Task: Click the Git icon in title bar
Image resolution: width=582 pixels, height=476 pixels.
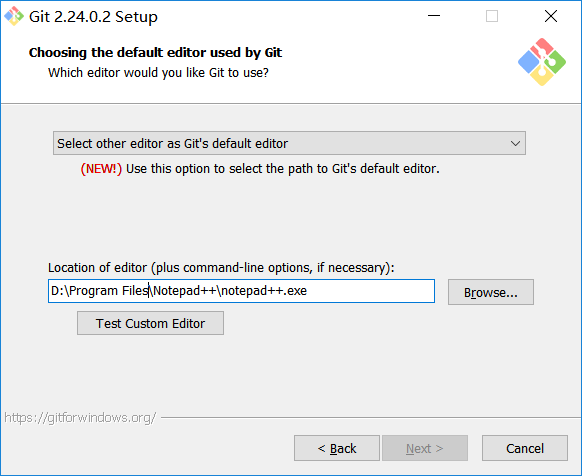Action: 14,16
